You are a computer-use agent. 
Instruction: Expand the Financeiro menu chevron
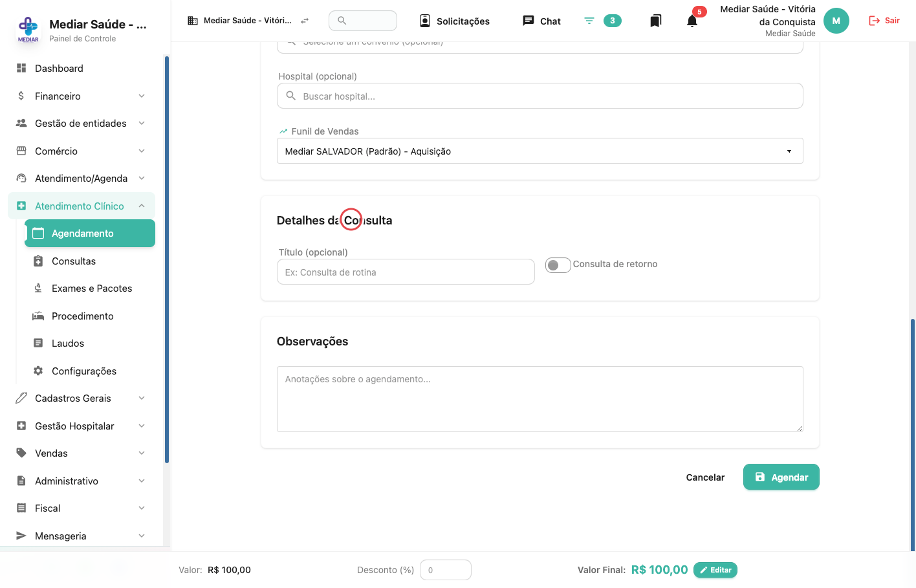coord(142,96)
